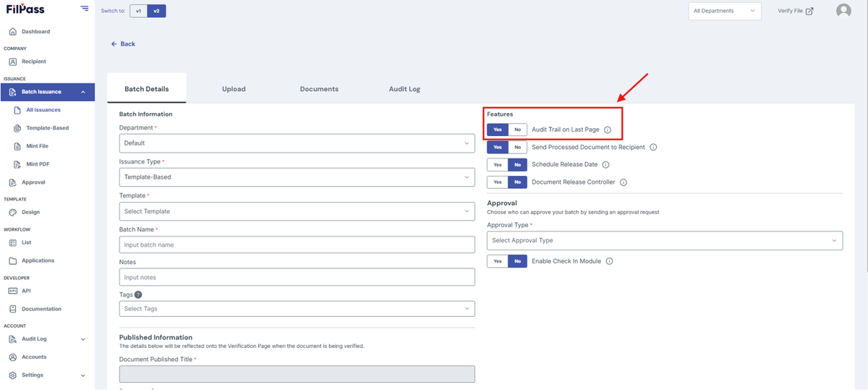Set Document Release Controller to Yes
The height and width of the screenshot is (390, 868).
click(x=498, y=182)
